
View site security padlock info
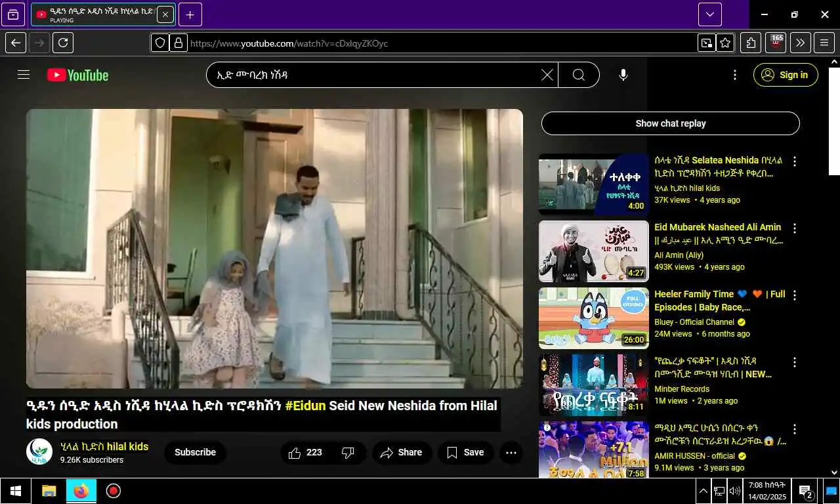point(178,43)
